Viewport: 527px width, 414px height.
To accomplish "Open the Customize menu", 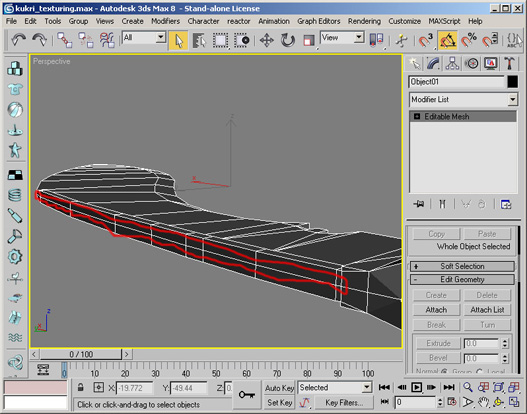I will 404,21.
